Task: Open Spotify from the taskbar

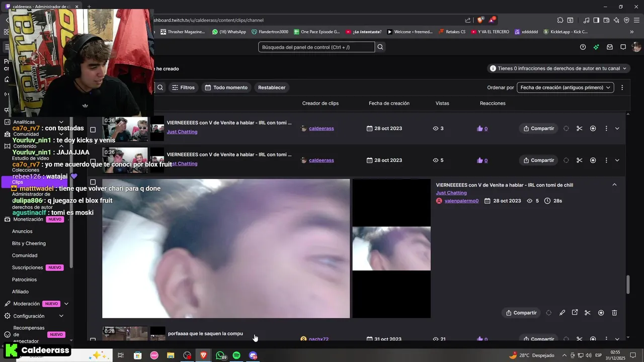Action: [x=236, y=355]
